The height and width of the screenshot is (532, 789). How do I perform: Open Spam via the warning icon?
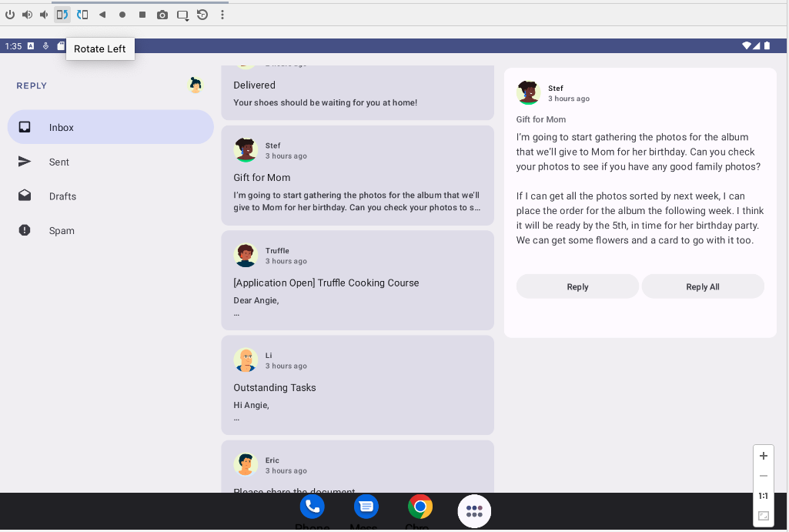[25, 230]
